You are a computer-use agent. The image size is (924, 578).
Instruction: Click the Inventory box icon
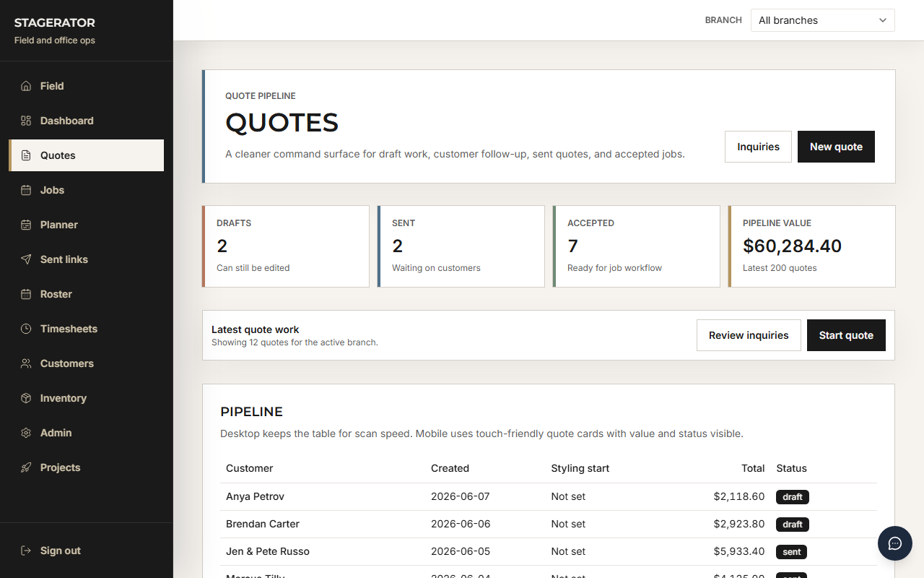(26, 398)
